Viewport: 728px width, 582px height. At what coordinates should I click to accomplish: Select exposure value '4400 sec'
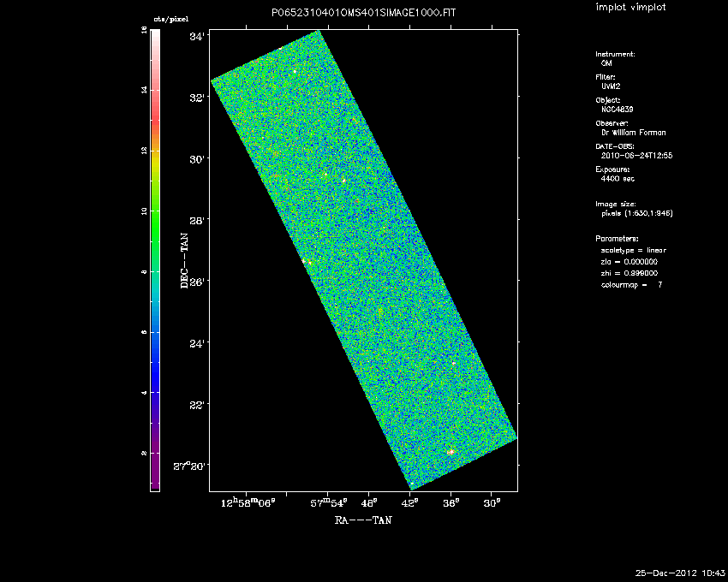(x=618, y=179)
